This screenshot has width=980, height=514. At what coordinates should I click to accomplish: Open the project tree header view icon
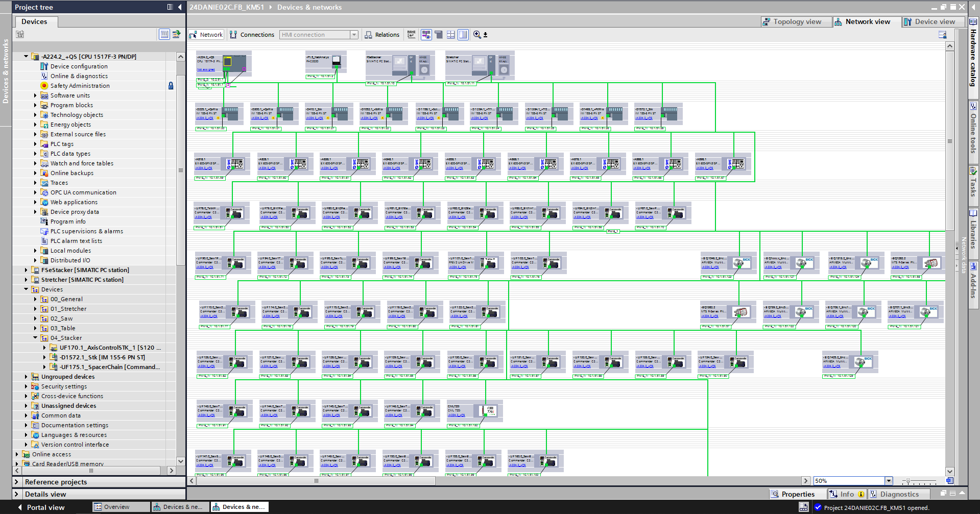170,7
